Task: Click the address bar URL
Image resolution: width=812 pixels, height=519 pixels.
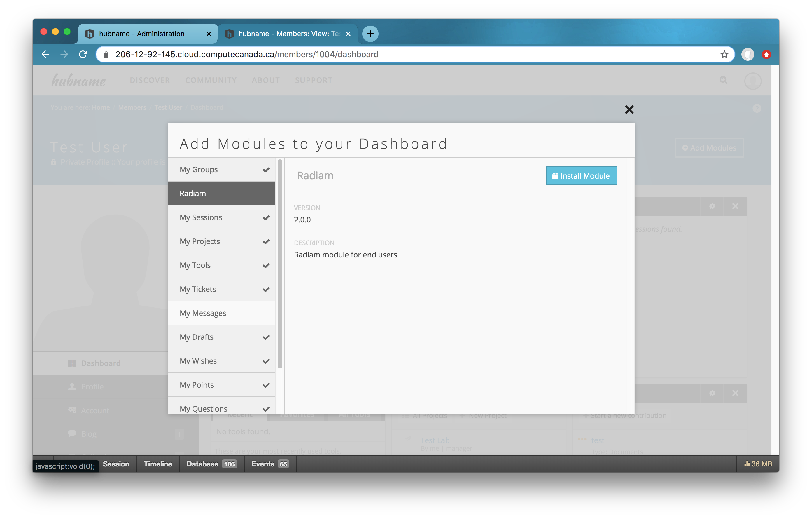Action: point(247,54)
